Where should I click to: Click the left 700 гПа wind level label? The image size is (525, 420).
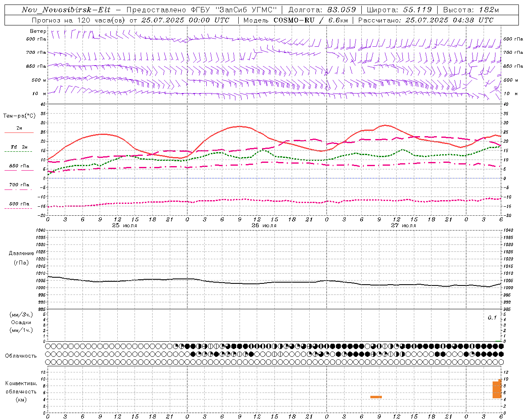(x=36, y=52)
